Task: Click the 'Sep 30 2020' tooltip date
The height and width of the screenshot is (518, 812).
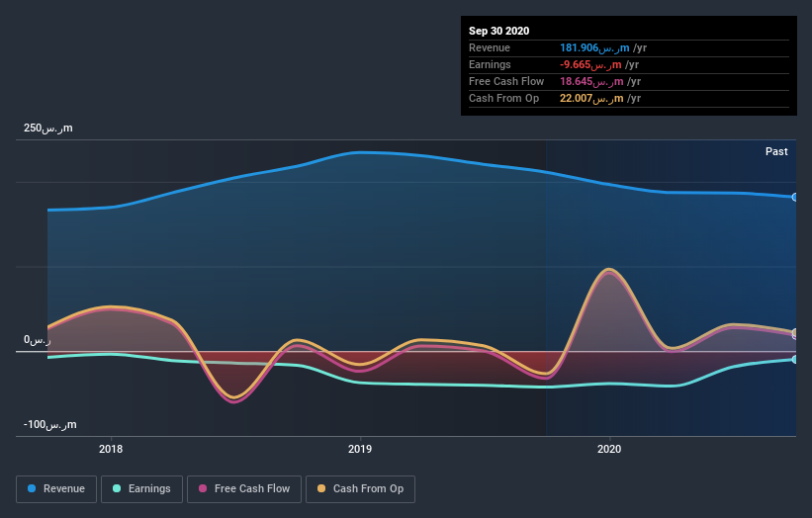Action: (x=498, y=31)
